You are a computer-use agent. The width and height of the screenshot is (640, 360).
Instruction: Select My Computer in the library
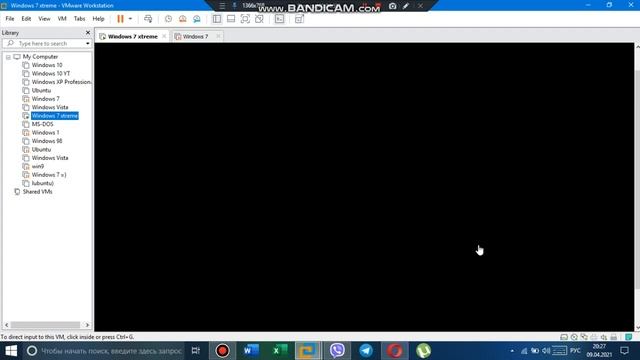click(40, 57)
